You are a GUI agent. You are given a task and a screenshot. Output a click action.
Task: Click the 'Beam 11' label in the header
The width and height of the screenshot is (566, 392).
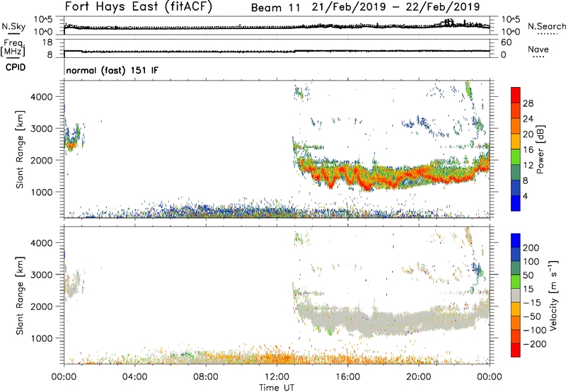275,8
